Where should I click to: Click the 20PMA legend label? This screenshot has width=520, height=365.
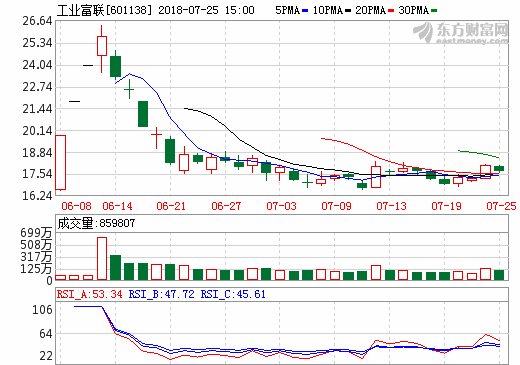click(x=370, y=10)
